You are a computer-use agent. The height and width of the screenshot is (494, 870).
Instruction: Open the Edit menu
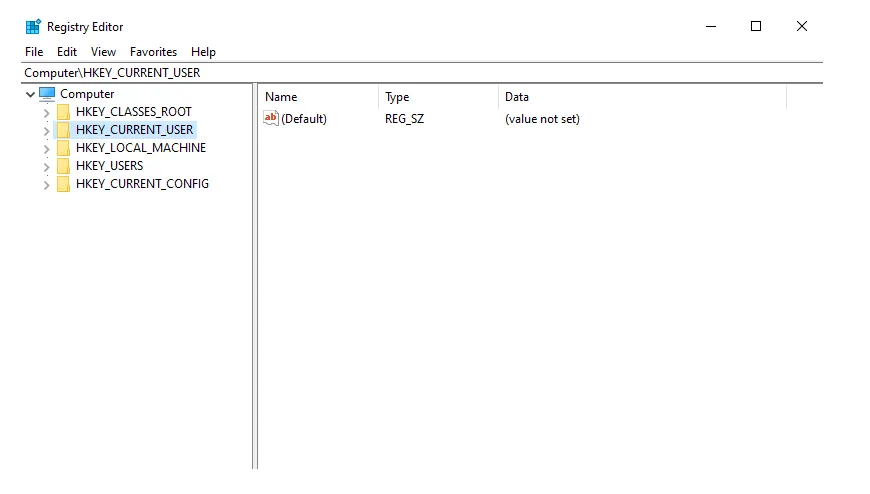[x=67, y=52]
